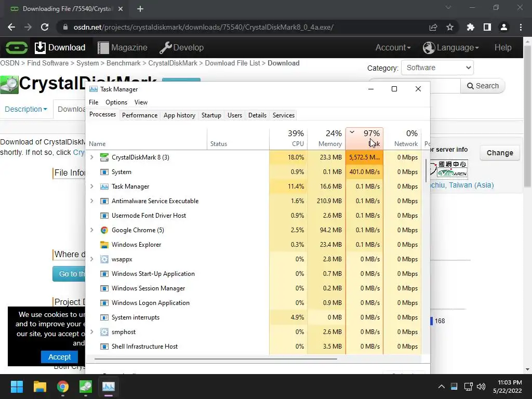Screen dimensions: 532x399
Task: Open File Explorer from the taskbar
Action: (x=39, y=387)
